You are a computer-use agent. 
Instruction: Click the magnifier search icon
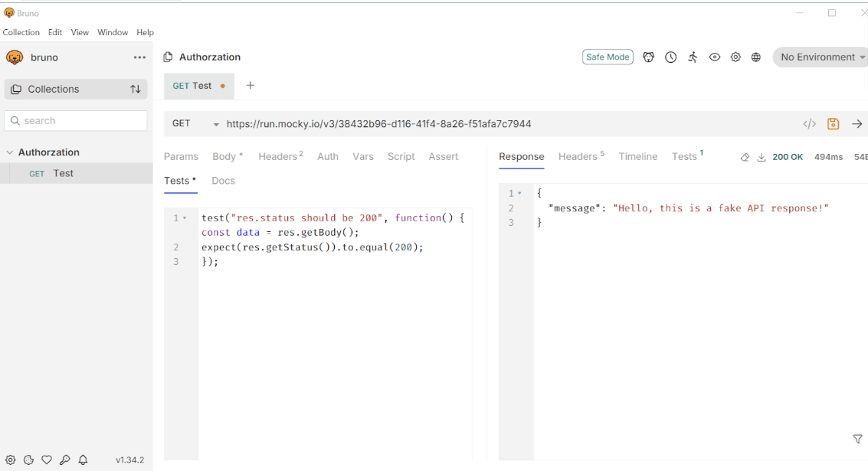pyautogui.click(x=15, y=121)
